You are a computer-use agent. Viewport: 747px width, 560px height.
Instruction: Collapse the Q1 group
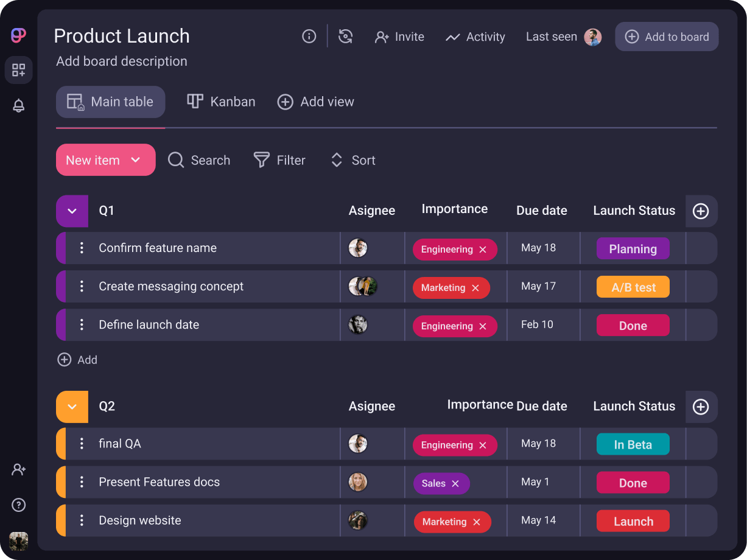(72, 211)
